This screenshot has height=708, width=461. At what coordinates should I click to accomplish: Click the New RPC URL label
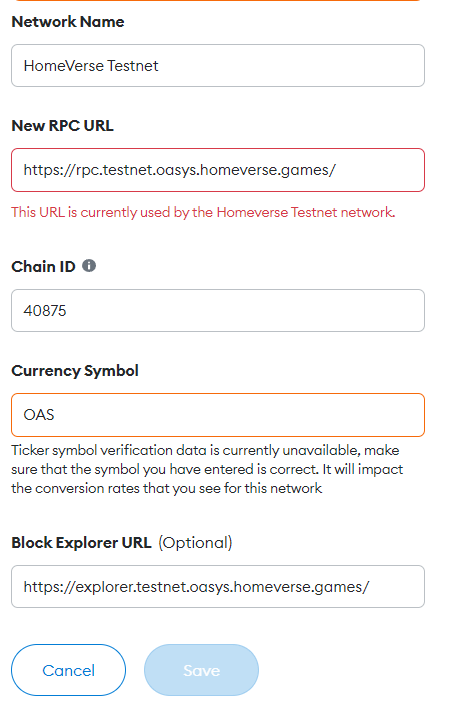pos(62,126)
